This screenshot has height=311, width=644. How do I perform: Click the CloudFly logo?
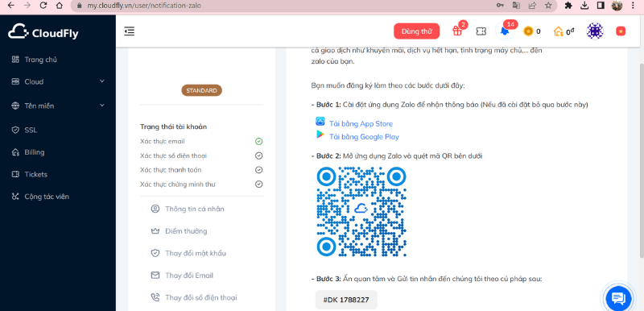tap(43, 31)
